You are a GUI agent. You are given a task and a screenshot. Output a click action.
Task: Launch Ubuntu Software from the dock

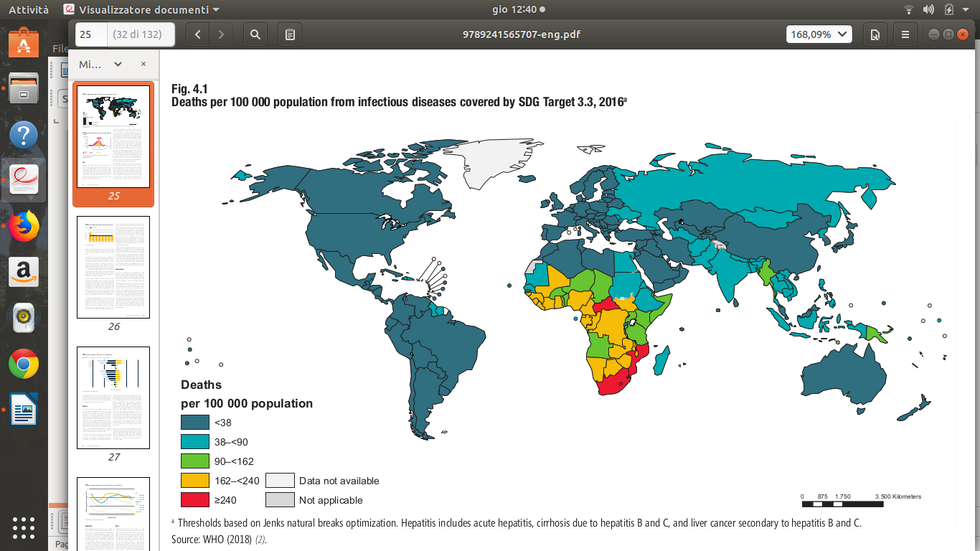point(24,44)
